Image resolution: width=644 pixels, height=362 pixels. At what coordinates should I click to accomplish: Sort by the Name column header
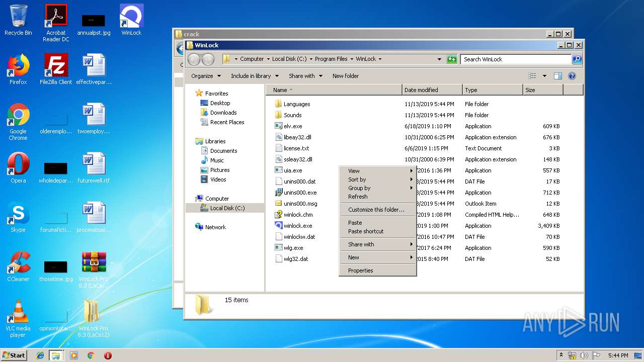(x=334, y=90)
